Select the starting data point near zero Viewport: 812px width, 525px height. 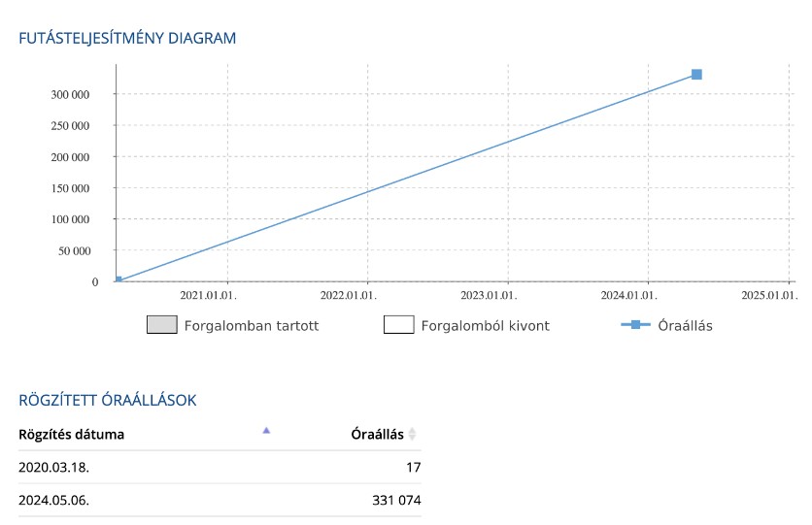(118, 279)
